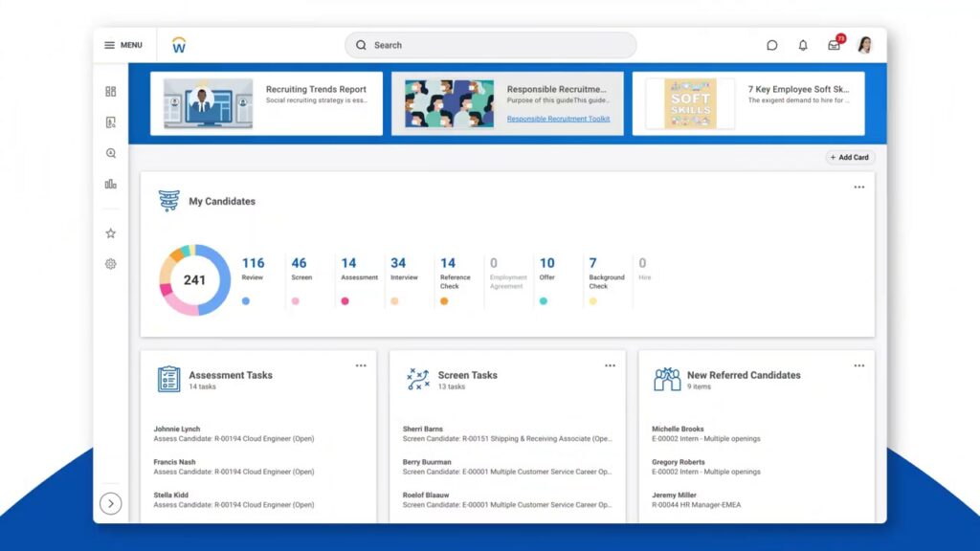Open Roelof Blaauw screen task
This screenshot has width=980, height=551.
pyautogui.click(x=507, y=499)
